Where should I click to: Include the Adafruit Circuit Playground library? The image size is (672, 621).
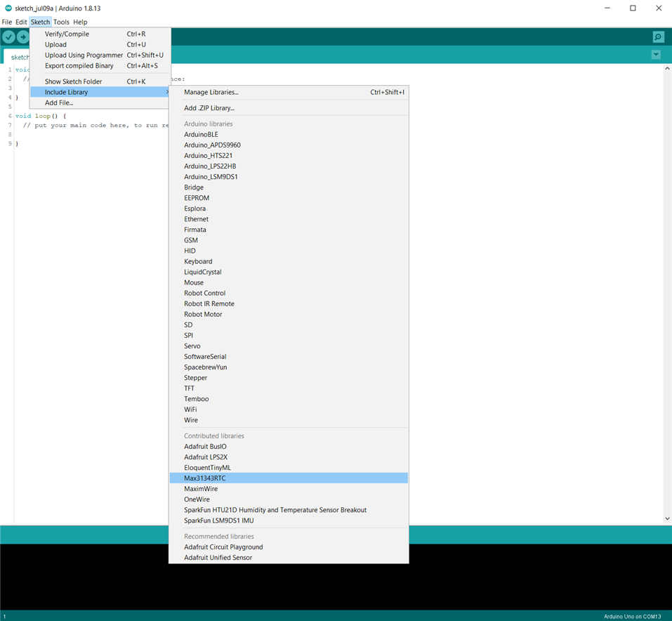(289, 547)
